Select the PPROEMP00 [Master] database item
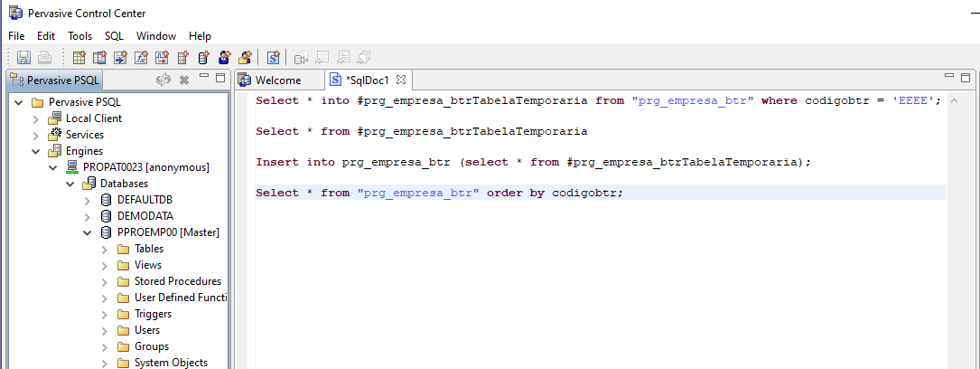The height and width of the screenshot is (369, 980). (168, 232)
